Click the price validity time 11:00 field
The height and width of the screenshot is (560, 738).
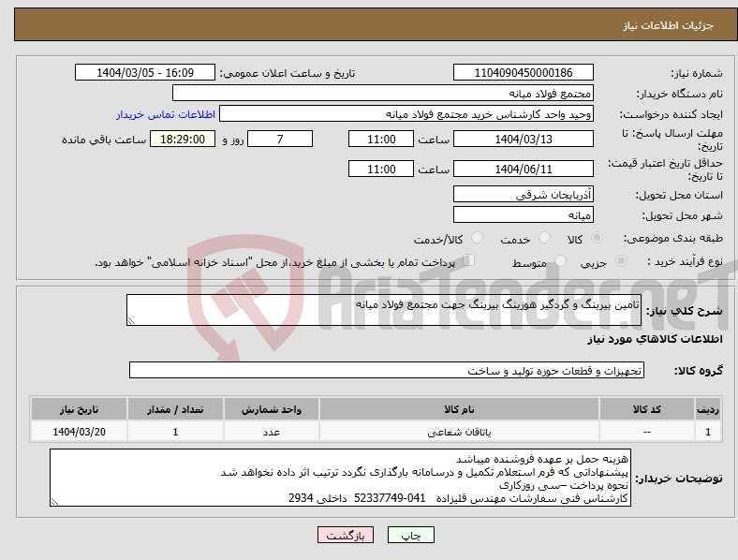(381, 169)
